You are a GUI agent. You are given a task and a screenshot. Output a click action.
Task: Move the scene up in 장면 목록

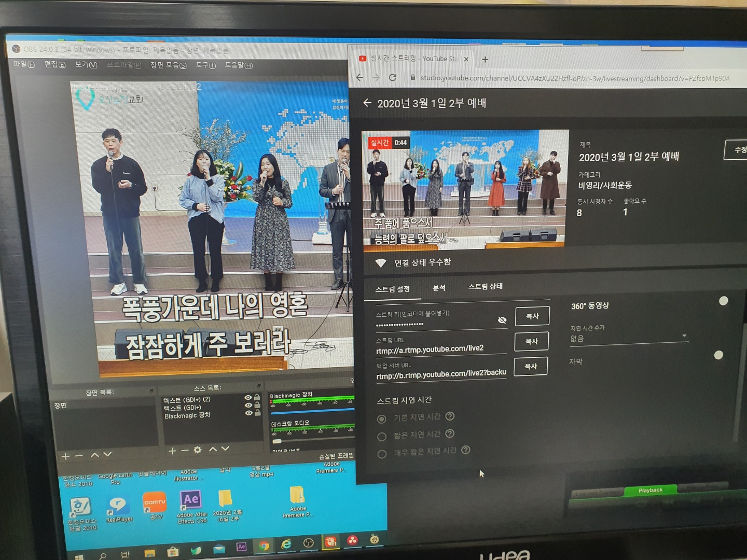click(x=94, y=455)
